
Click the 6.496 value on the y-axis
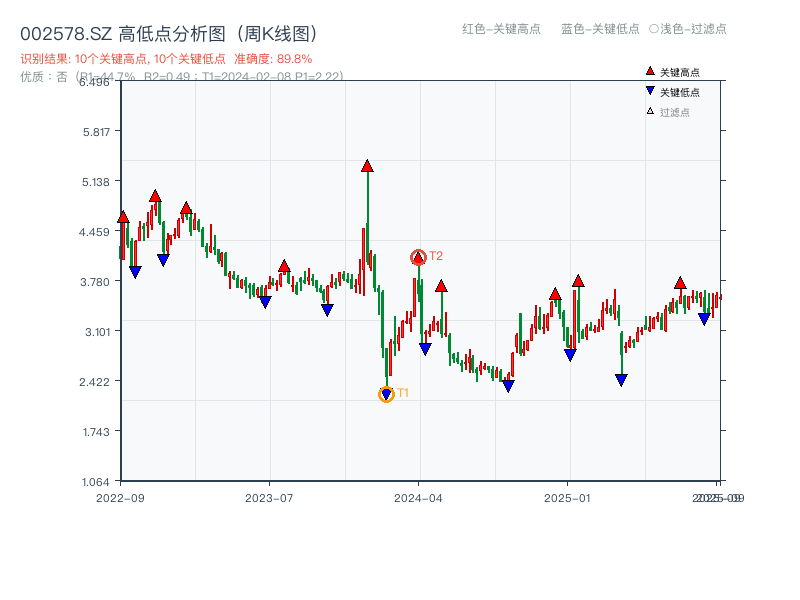pos(92,83)
